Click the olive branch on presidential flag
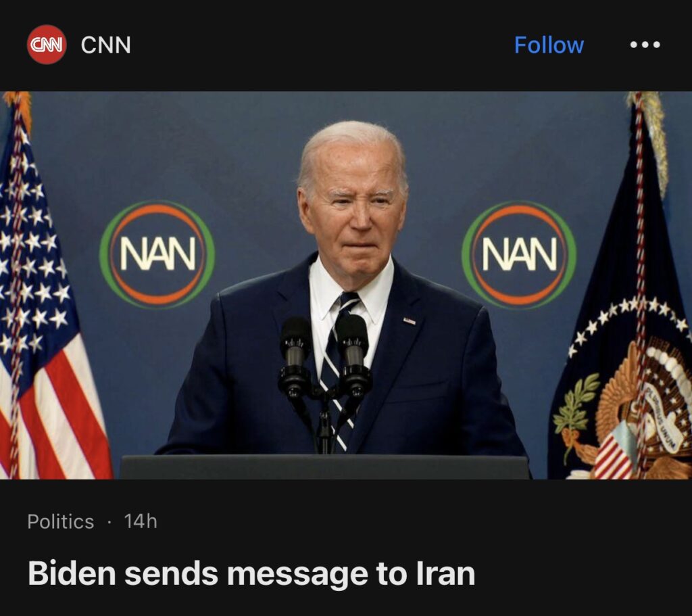This screenshot has width=692, height=616. click(574, 408)
